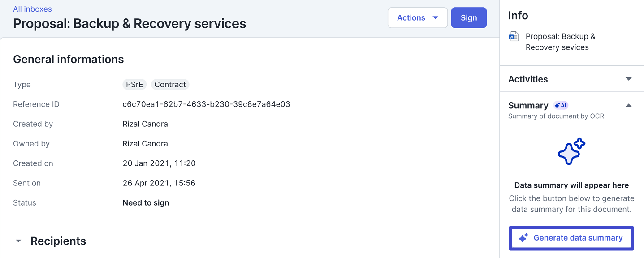Click the large AI sparkle illustration
Viewport: 644px width, 258px height.
(x=571, y=151)
